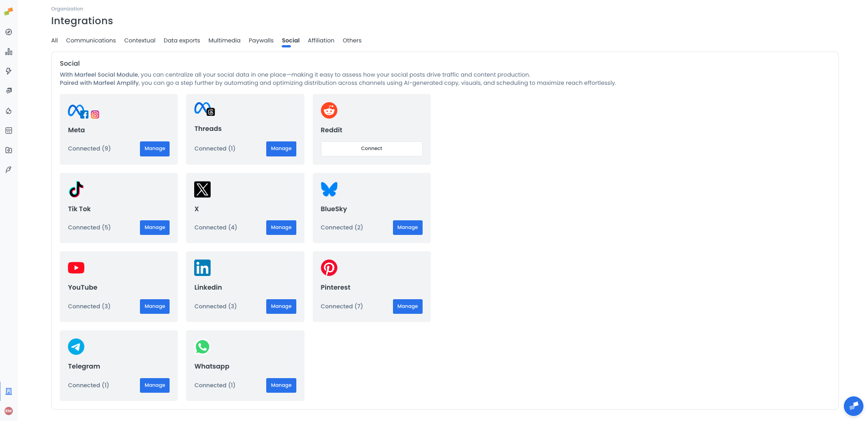Manage the Tik Tok integration
The width and height of the screenshot is (868, 421).
[x=155, y=228]
